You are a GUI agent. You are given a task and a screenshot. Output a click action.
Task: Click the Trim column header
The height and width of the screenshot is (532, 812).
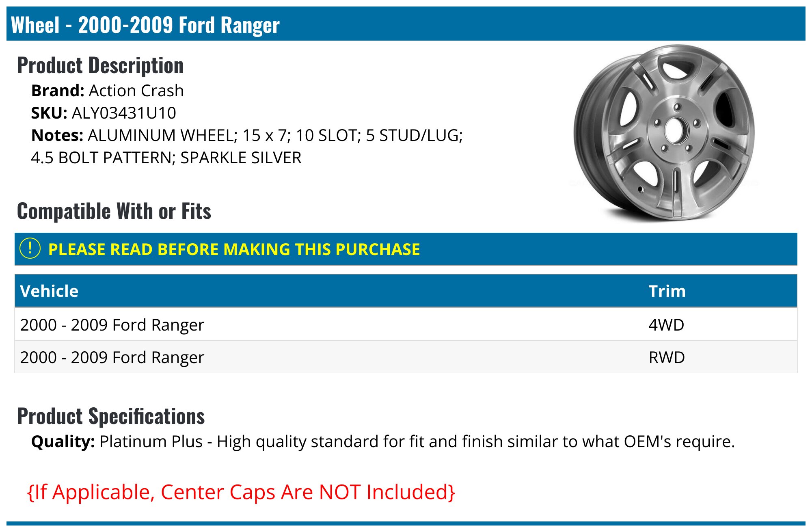tap(667, 291)
